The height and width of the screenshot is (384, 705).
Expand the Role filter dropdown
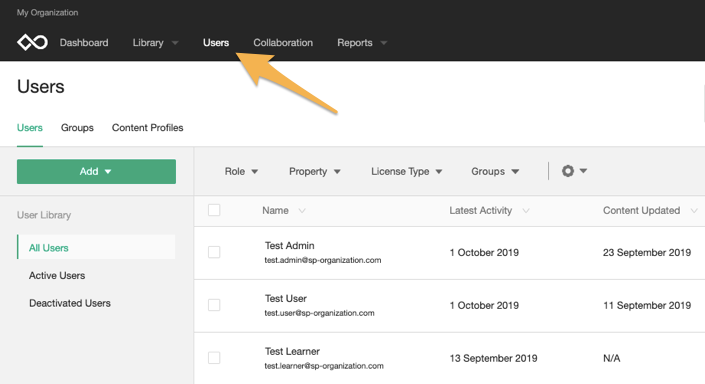coord(241,171)
